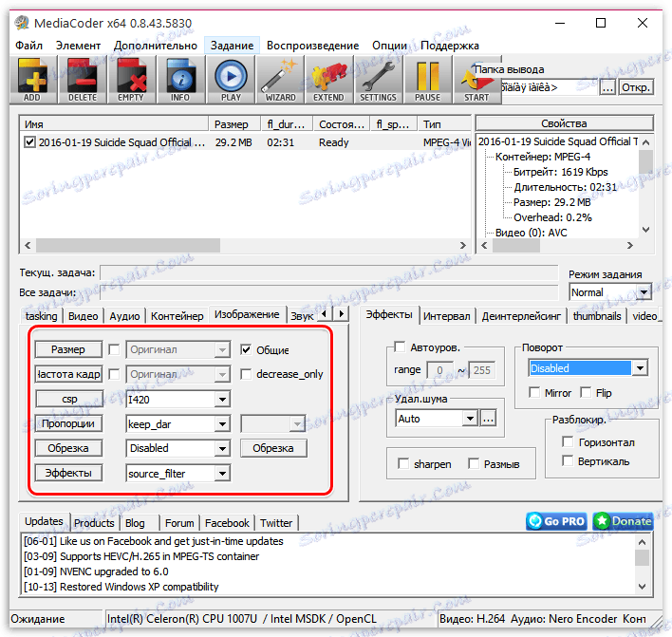Check Вертикаль deblock option
672x637 pixels.
coord(568,460)
